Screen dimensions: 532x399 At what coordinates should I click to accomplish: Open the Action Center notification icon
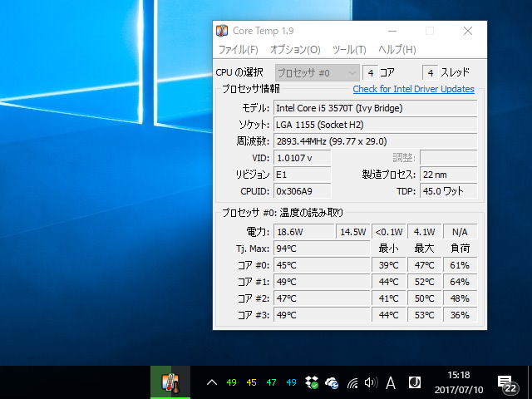click(507, 383)
